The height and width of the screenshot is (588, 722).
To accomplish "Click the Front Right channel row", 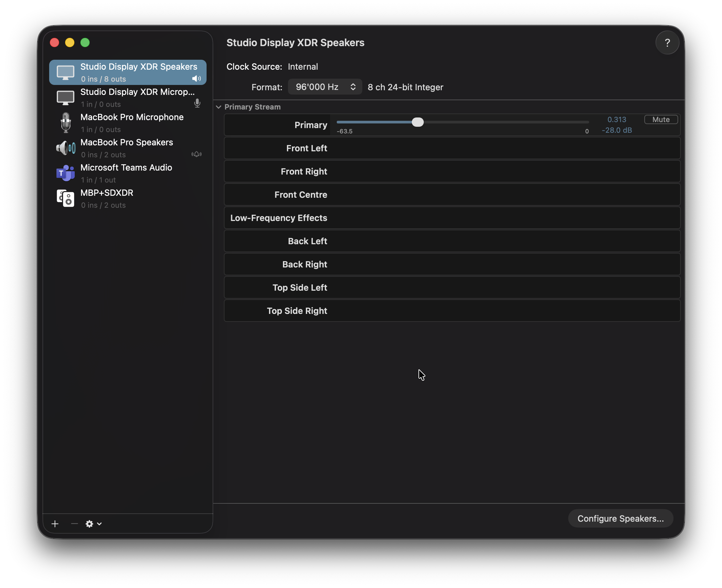I will (x=452, y=171).
